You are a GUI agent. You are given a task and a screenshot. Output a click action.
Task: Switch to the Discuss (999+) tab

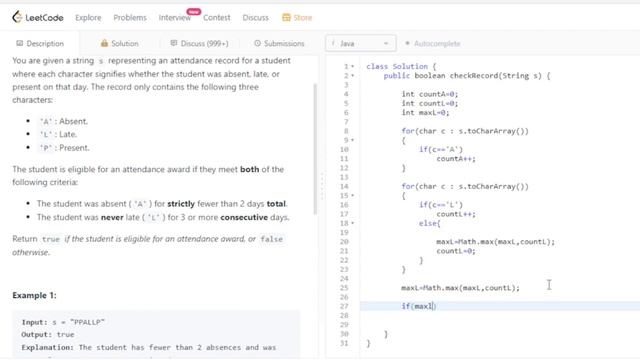[x=199, y=43]
